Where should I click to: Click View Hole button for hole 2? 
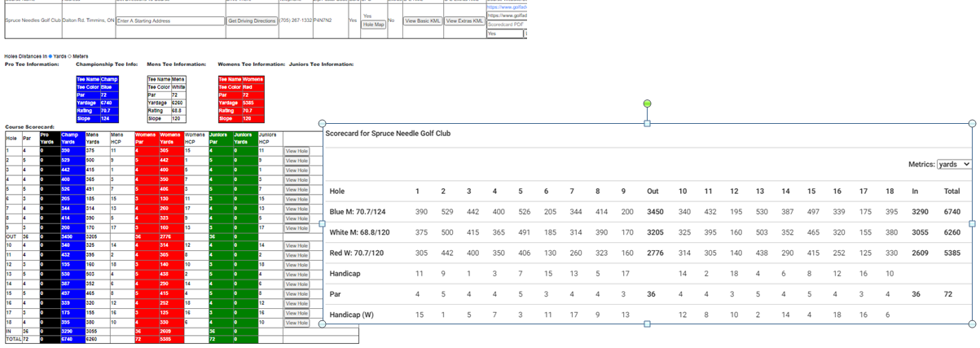[297, 160]
